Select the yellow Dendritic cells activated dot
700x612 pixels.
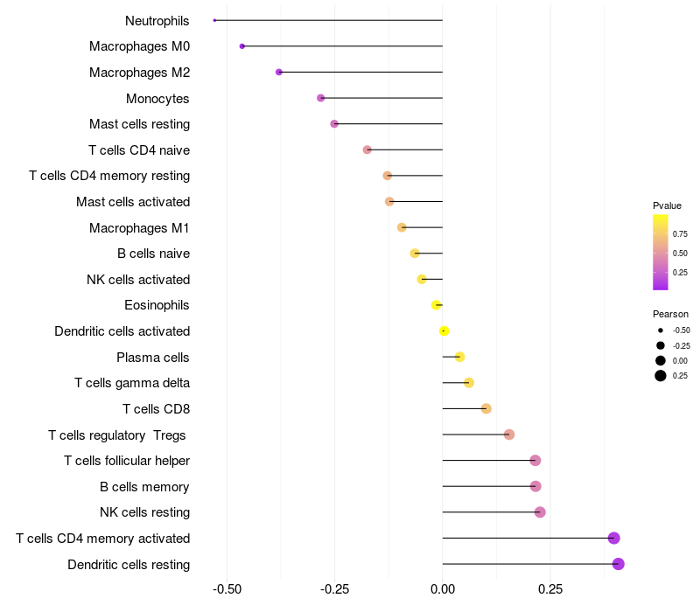[x=444, y=331]
